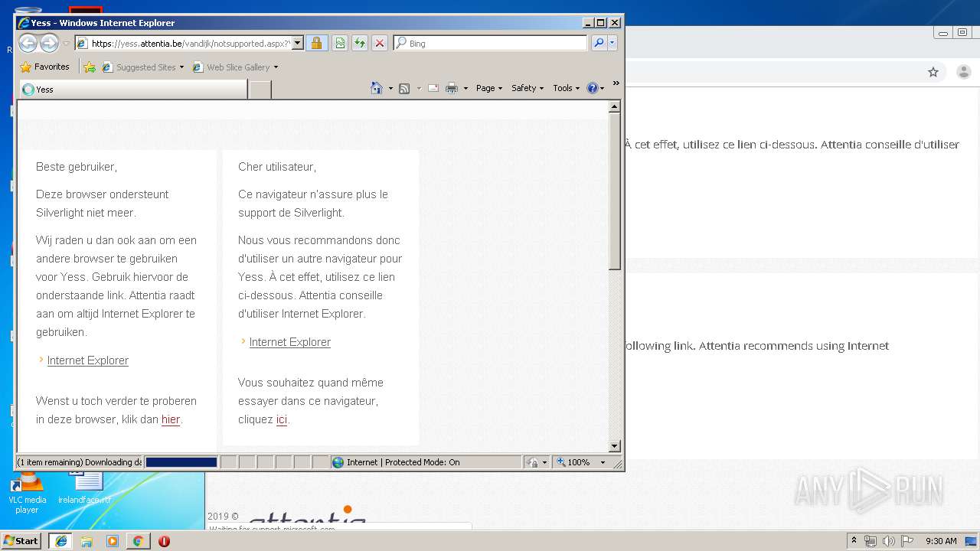Click the Read Mail envelope icon
Viewport: 980px width, 551px height.
[x=433, y=88]
